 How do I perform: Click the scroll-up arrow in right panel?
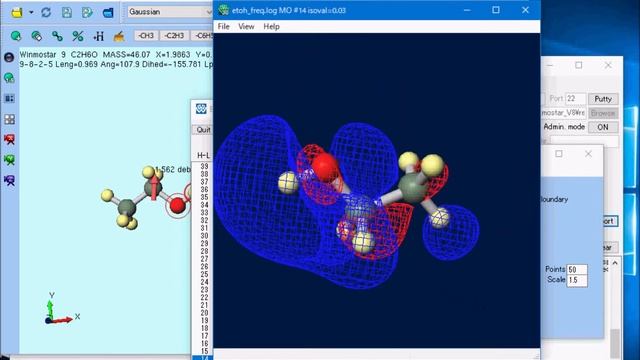coord(615,263)
